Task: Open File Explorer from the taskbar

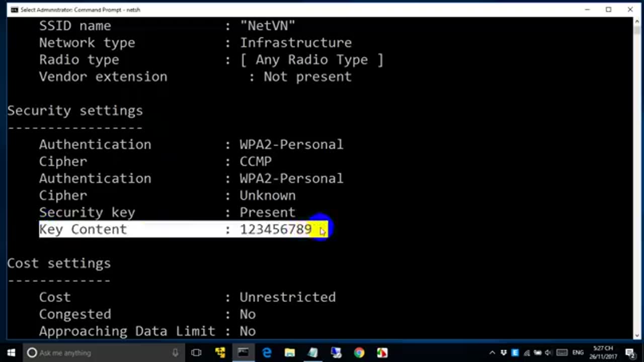Action: (x=290, y=353)
